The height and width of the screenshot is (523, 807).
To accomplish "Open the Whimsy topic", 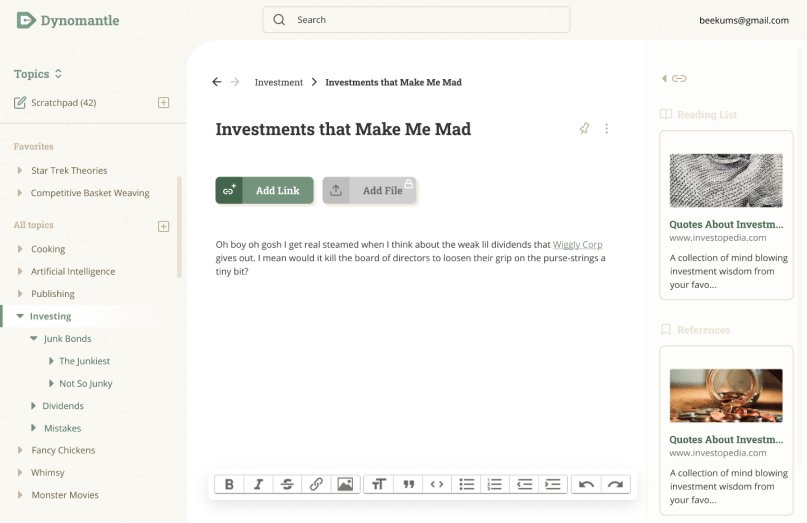I will [47, 473].
